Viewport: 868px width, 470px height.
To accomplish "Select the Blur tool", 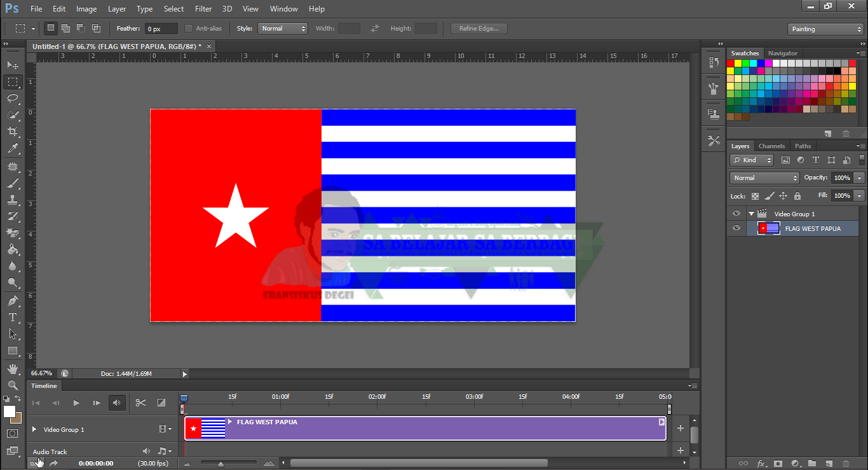I will click(13, 266).
